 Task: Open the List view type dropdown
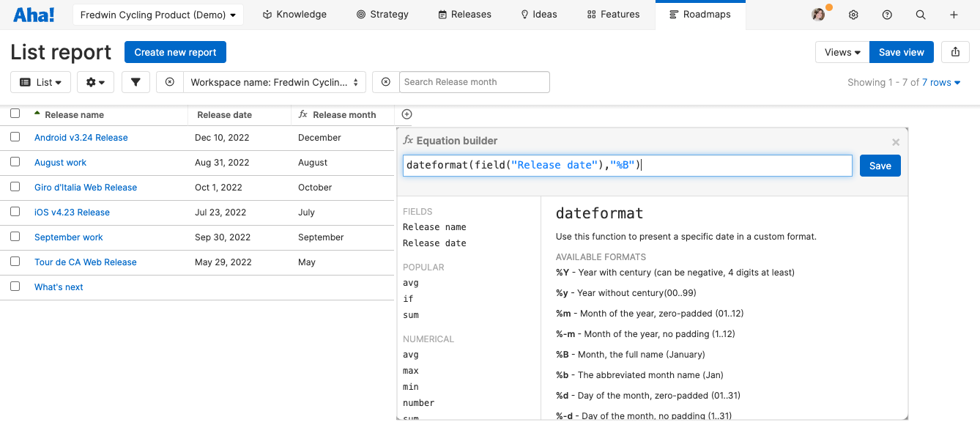click(x=40, y=82)
